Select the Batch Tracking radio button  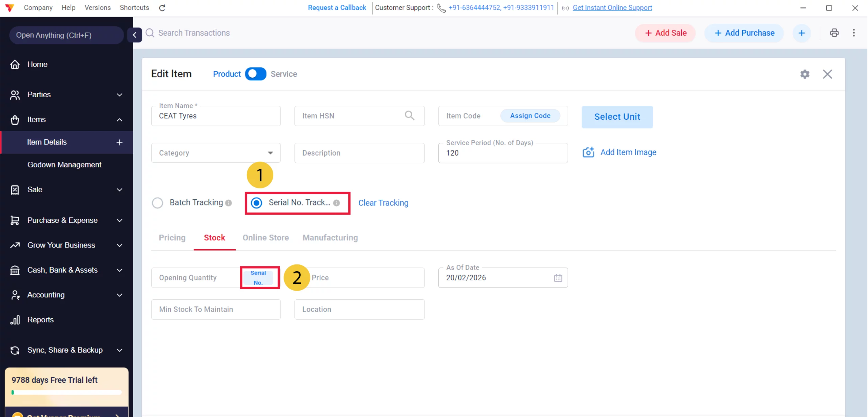click(157, 203)
